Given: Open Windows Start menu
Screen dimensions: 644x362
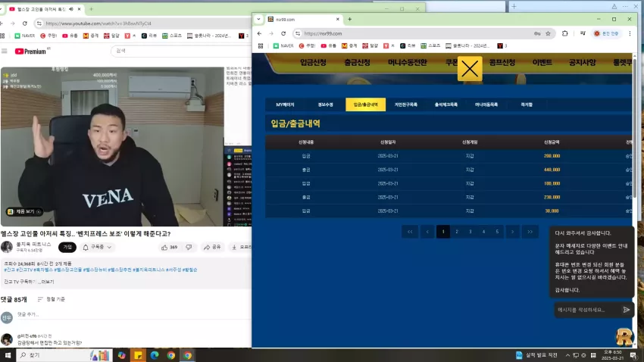Looking at the screenshot, I should (x=8, y=355).
